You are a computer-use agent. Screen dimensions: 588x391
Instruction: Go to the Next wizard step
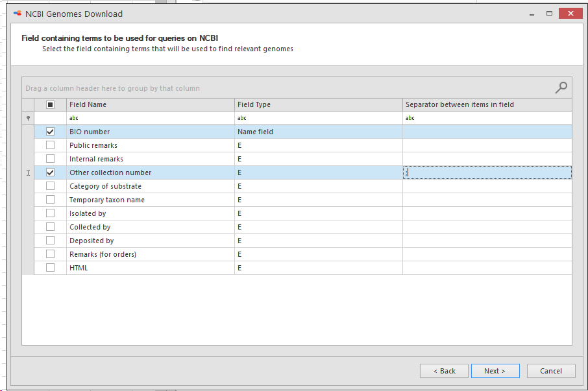pos(495,371)
